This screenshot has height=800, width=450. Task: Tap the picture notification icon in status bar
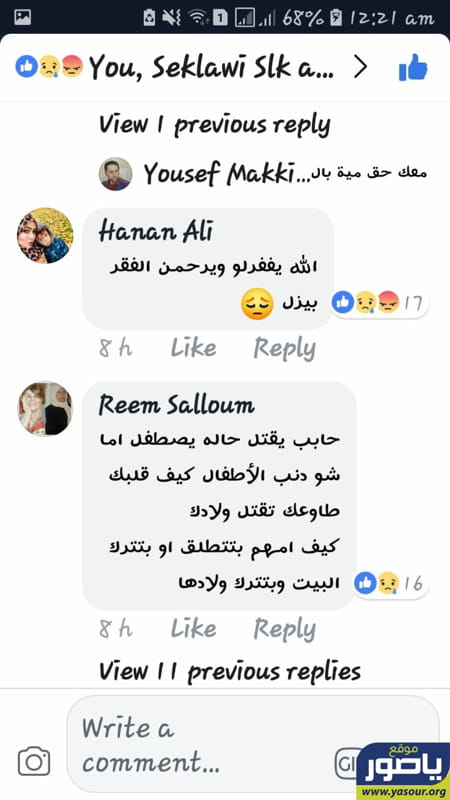pos(22,18)
